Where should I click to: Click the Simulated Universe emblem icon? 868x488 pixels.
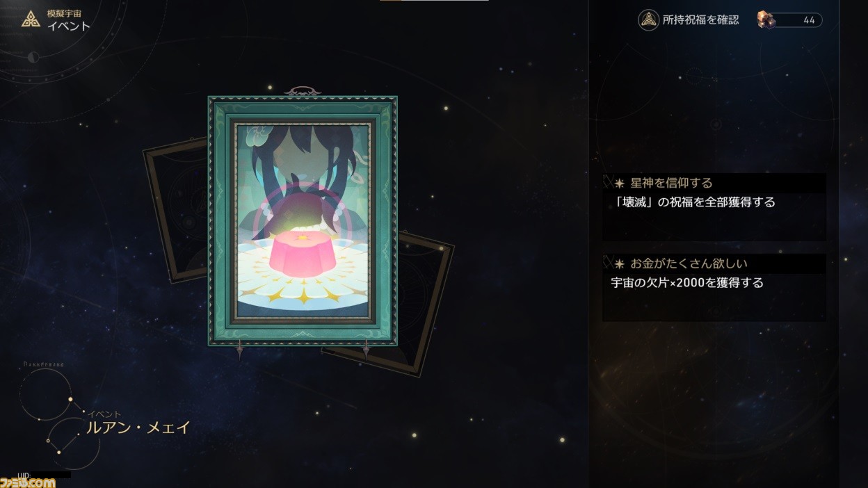click(x=31, y=19)
